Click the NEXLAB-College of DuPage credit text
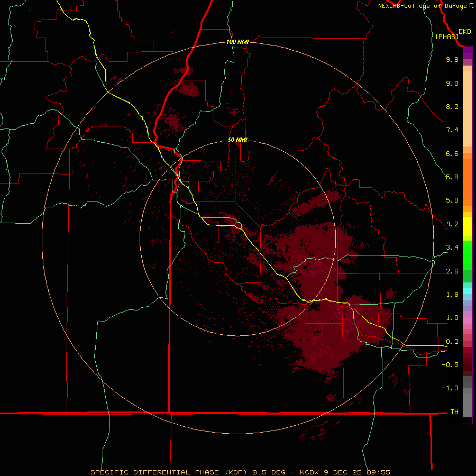Viewport: 476px width, 476px height. 426,6
